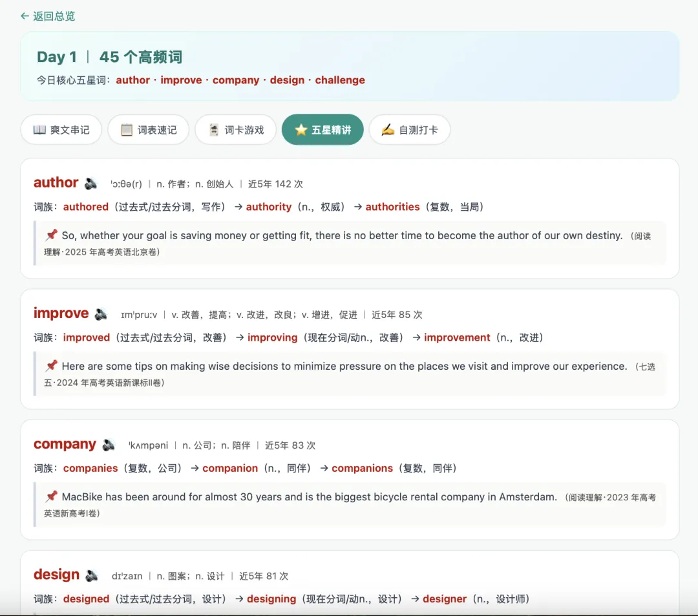Click the example sentence about MacBike
The height and width of the screenshot is (616, 698).
[310, 496]
